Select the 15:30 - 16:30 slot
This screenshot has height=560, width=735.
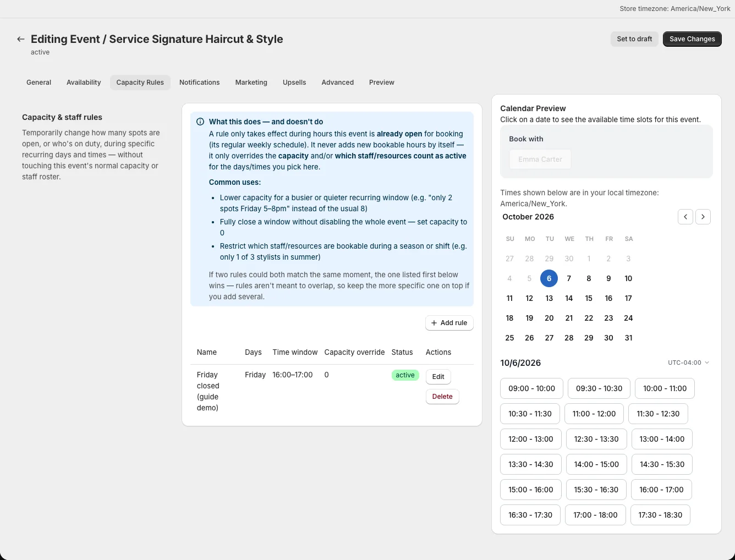[x=596, y=490]
